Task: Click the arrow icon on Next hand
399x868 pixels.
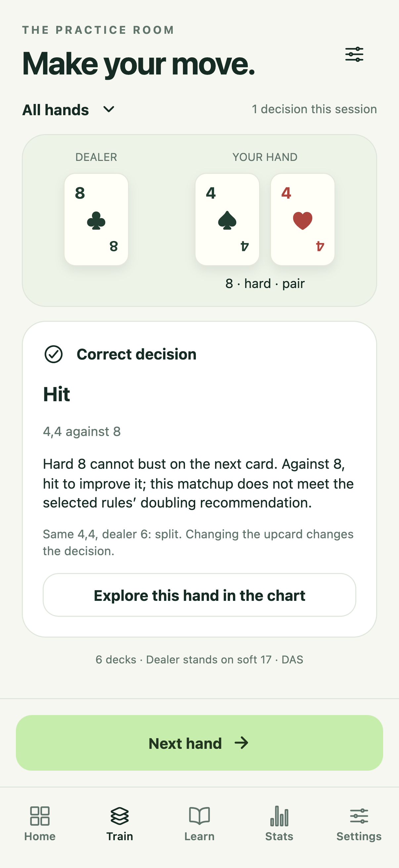Action: click(x=242, y=743)
